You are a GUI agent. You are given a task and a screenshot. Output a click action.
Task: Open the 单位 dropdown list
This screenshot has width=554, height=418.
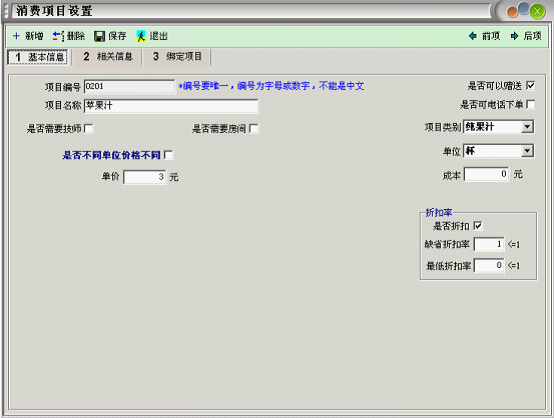pos(527,151)
